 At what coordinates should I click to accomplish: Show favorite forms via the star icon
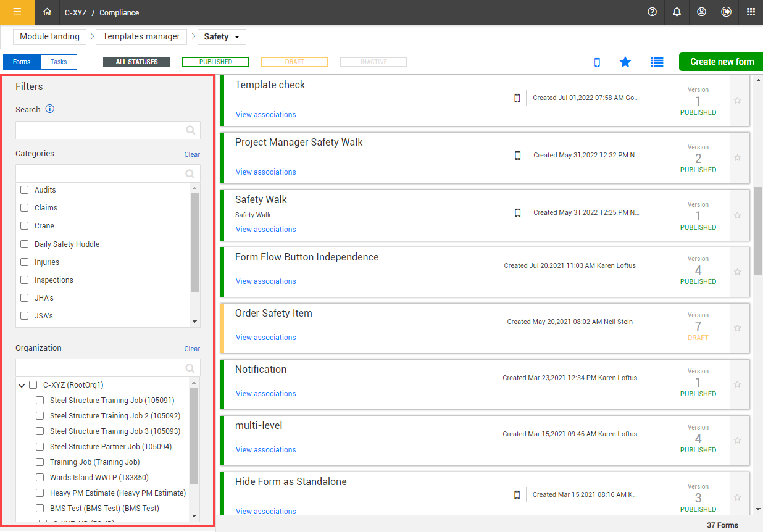(625, 62)
